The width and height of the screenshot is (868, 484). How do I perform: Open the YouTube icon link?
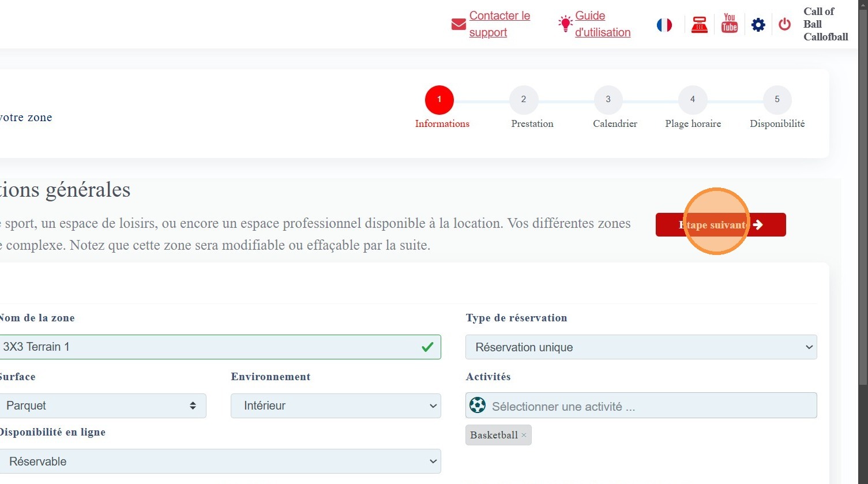tap(730, 24)
